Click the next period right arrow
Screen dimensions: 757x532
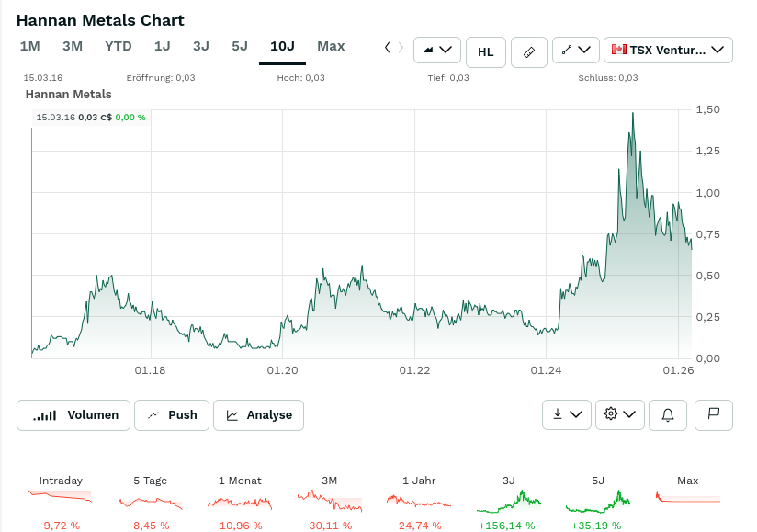pyautogui.click(x=401, y=47)
